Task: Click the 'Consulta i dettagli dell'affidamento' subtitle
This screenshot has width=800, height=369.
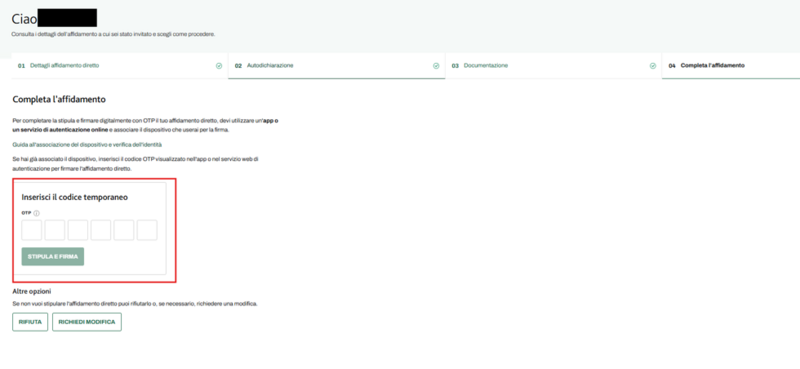Action: click(113, 35)
